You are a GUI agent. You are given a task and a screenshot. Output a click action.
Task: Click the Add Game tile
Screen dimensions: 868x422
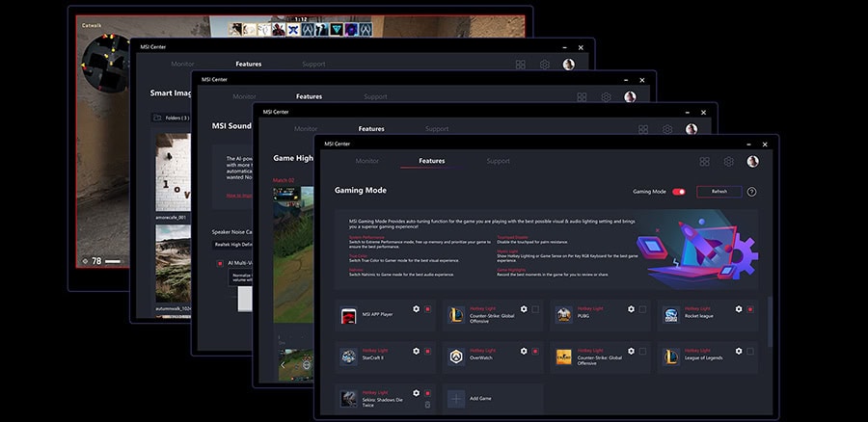point(494,399)
